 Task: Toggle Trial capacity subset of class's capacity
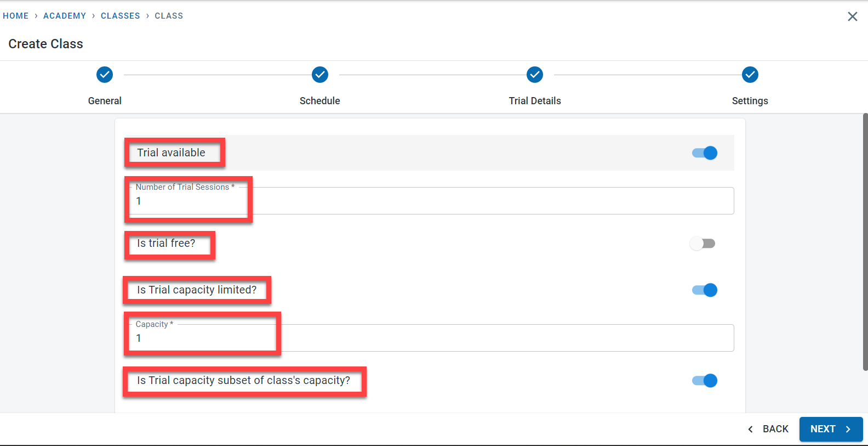point(705,381)
